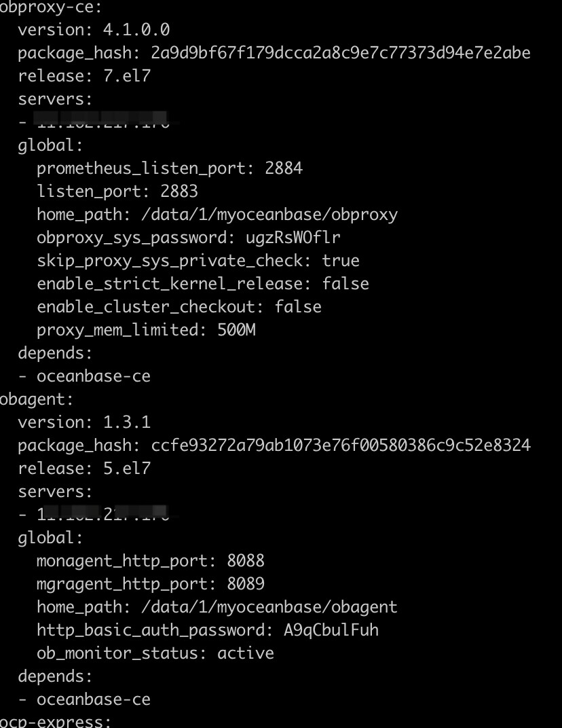Click the proxy_mem_limited 500M value
Viewport: 562px width, 728px height.
coord(236,330)
